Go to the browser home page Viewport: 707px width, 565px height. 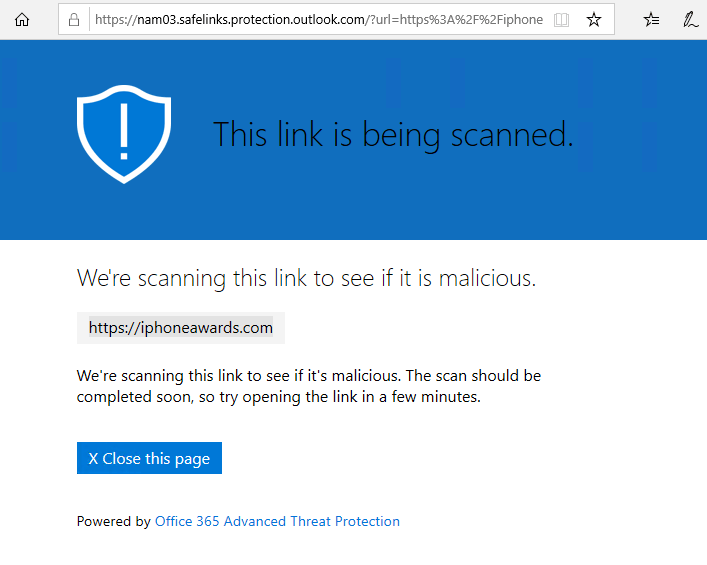[x=22, y=19]
